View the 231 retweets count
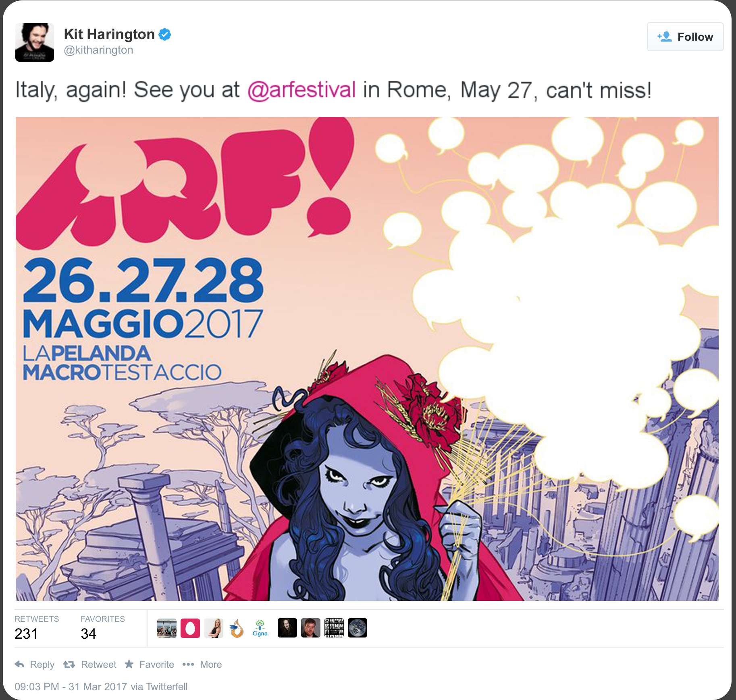The width and height of the screenshot is (736, 700). [x=26, y=633]
